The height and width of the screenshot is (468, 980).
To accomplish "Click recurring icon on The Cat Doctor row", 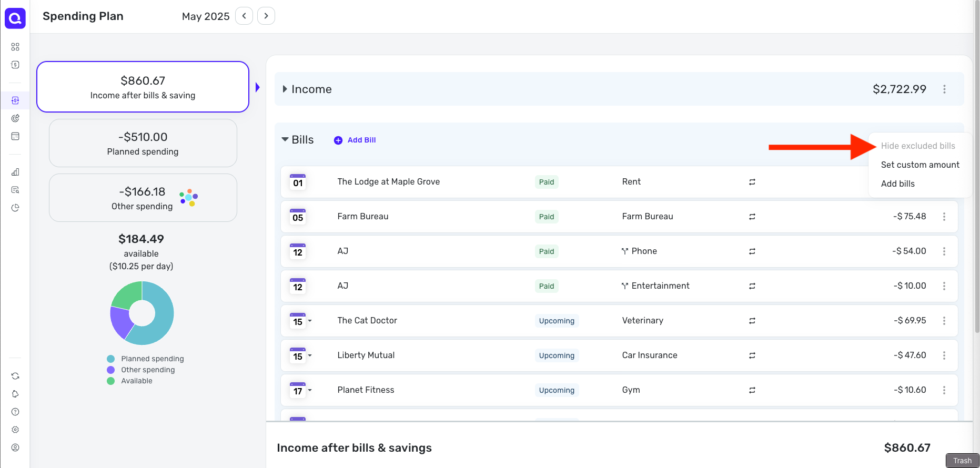I will (x=752, y=321).
